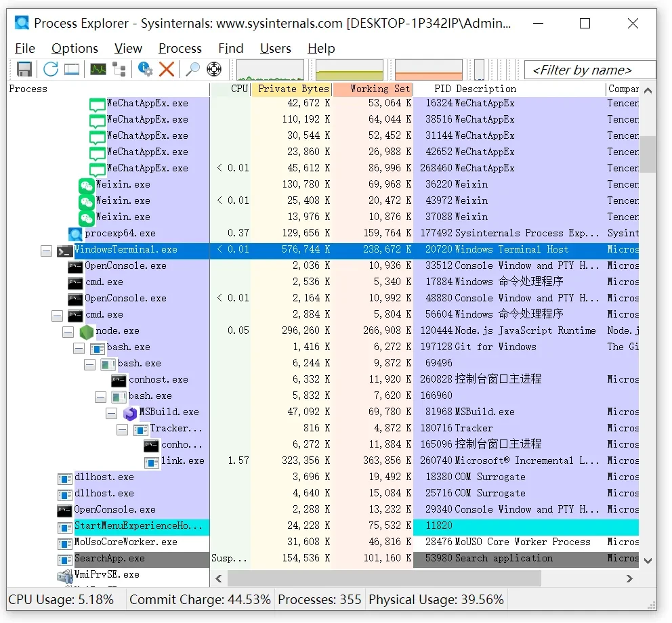This screenshot has width=672, height=623.
Task: Click the Process Explorer title bar icon
Action: (x=22, y=23)
